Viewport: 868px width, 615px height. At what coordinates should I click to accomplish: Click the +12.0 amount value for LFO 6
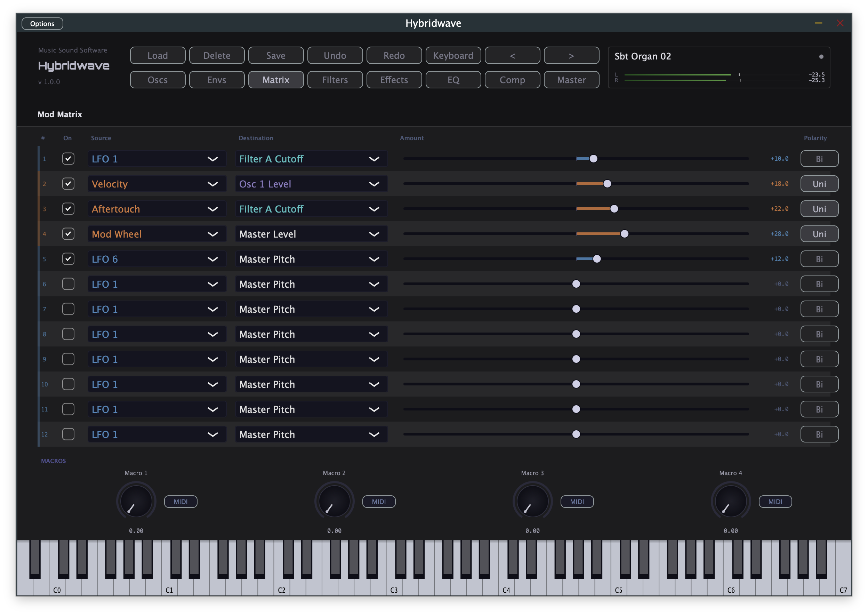pyautogui.click(x=779, y=259)
